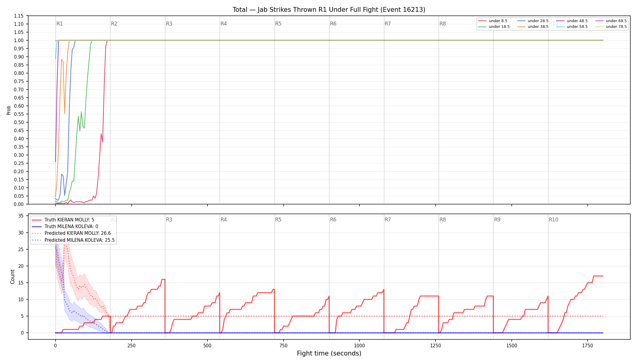637x364 pixels.
Task: Click the R9 round marker in bottom chart
Action: point(497,220)
